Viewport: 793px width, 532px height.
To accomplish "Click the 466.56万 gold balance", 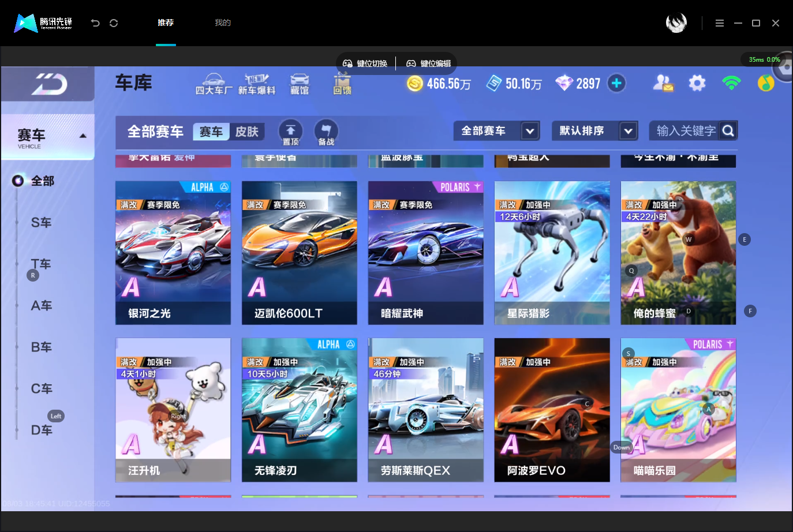I will coord(449,84).
